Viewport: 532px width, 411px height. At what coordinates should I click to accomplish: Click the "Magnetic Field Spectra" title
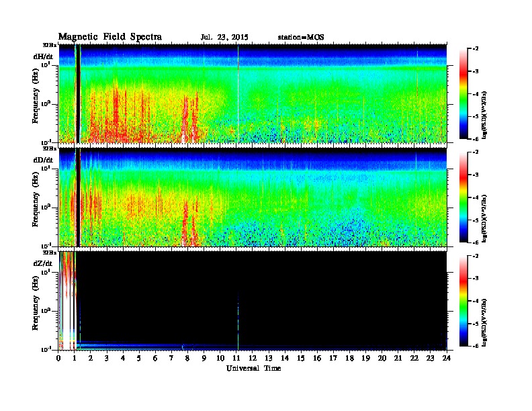(110, 37)
